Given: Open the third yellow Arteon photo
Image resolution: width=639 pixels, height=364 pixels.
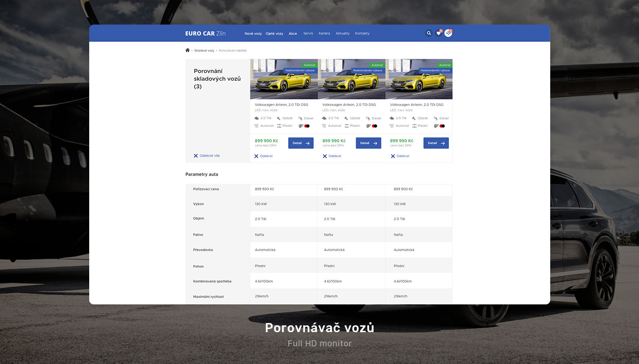Looking at the screenshot, I should pos(419,79).
